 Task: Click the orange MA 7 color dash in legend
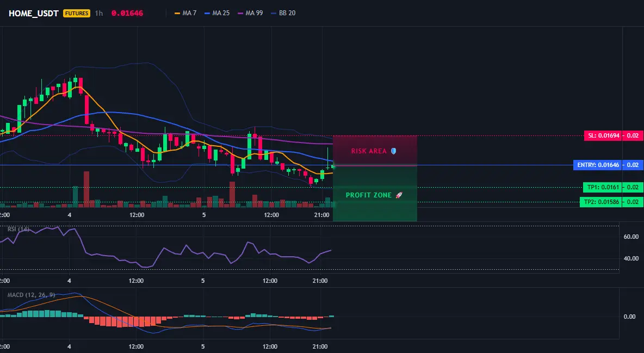pyautogui.click(x=177, y=13)
